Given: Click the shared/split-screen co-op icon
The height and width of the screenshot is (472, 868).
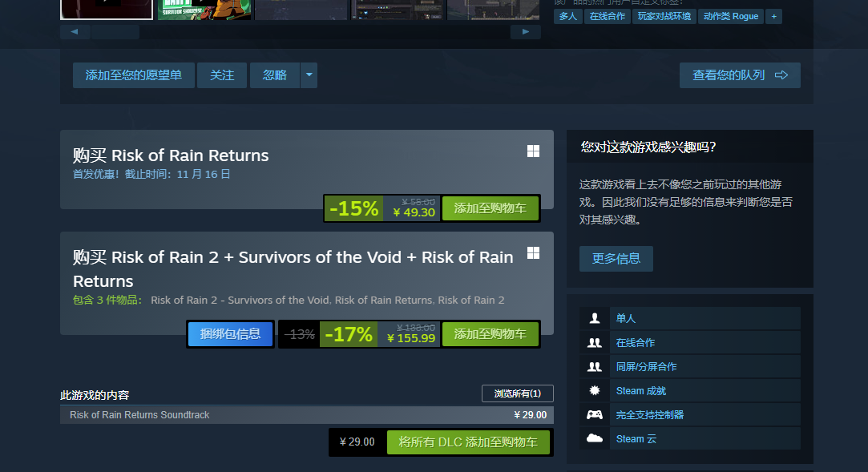Looking at the screenshot, I should coord(595,366).
